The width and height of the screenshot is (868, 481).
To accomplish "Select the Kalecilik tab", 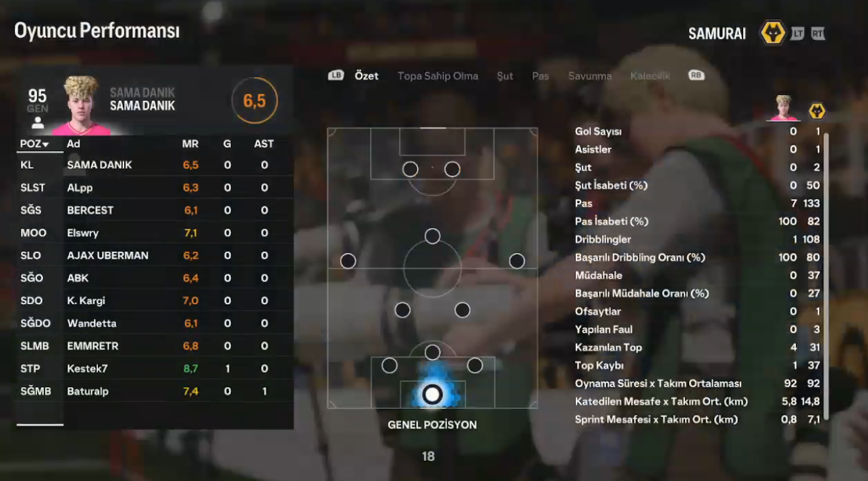I will coord(650,76).
